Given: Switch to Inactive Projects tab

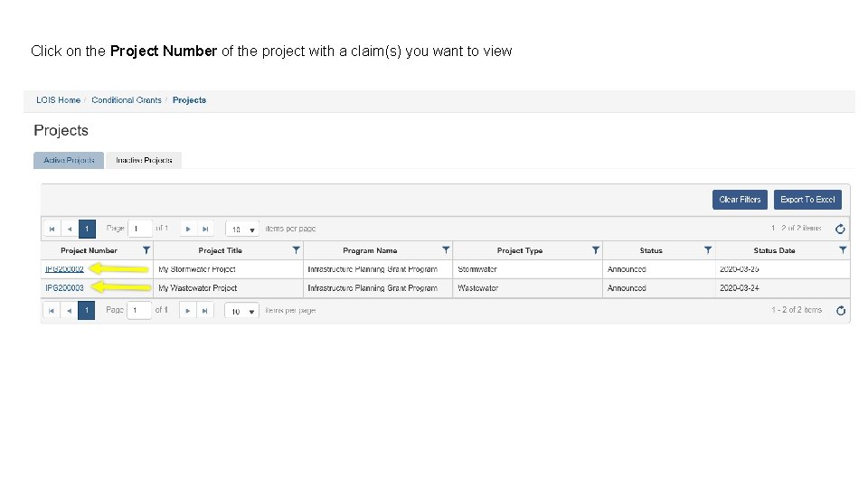Looking at the screenshot, I should pyautogui.click(x=144, y=160).
